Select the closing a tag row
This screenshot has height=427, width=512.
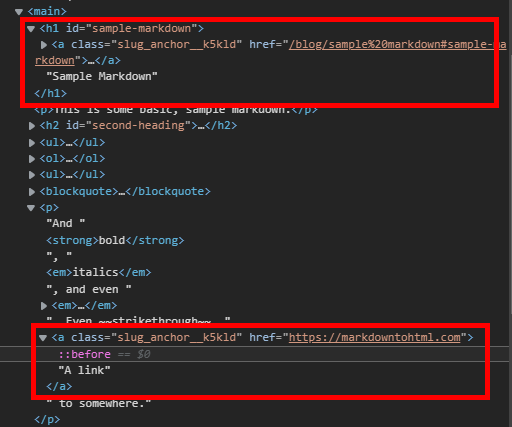[59, 386]
